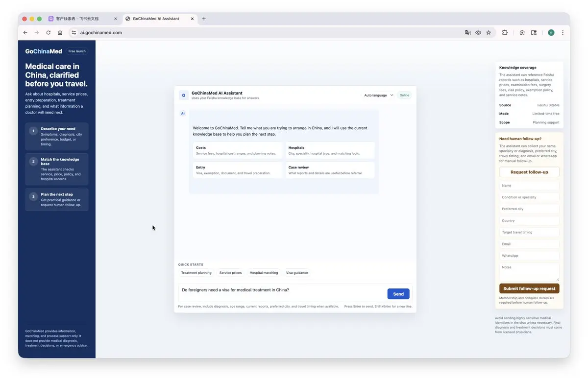This screenshot has height=382, width=588.
Task: Open the extensions puzzle icon
Action: tap(505, 33)
